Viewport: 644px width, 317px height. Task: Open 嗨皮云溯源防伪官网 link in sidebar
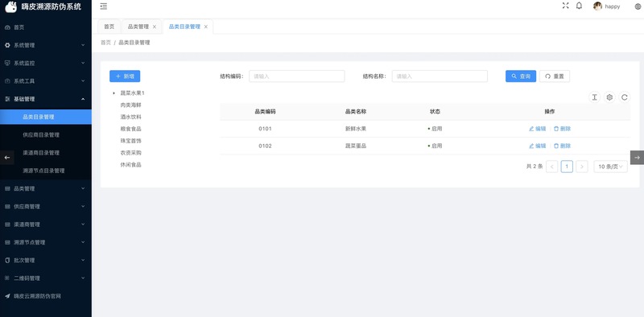click(46, 296)
